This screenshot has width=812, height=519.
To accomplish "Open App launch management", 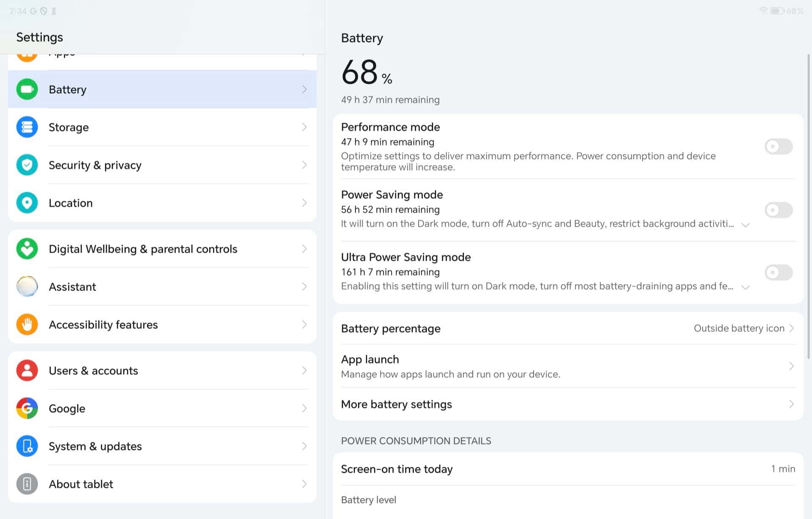I will (568, 366).
